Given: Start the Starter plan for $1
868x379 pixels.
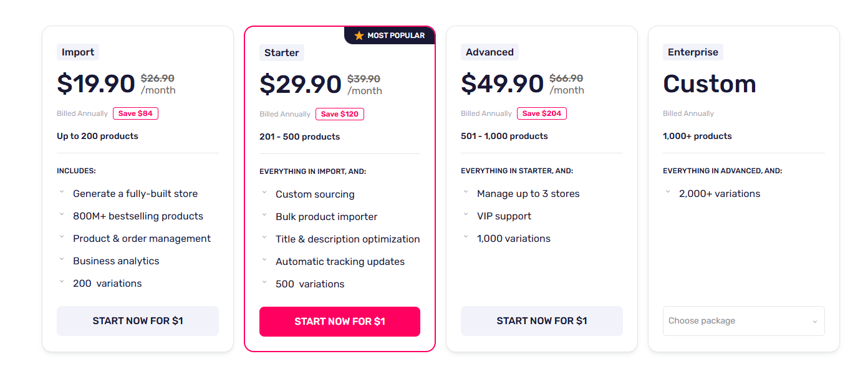Looking at the screenshot, I should pyautogui.click(x=340, y=322).
